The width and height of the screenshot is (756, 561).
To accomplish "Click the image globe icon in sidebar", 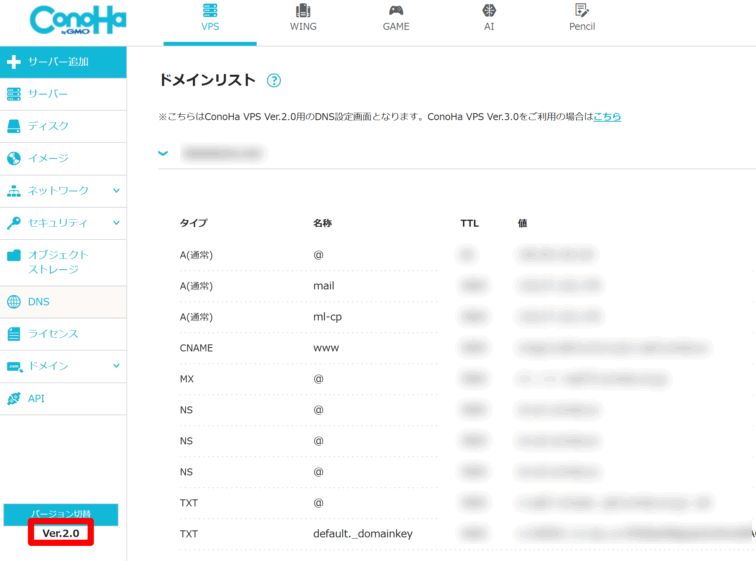I will click(x=14, y=158).
